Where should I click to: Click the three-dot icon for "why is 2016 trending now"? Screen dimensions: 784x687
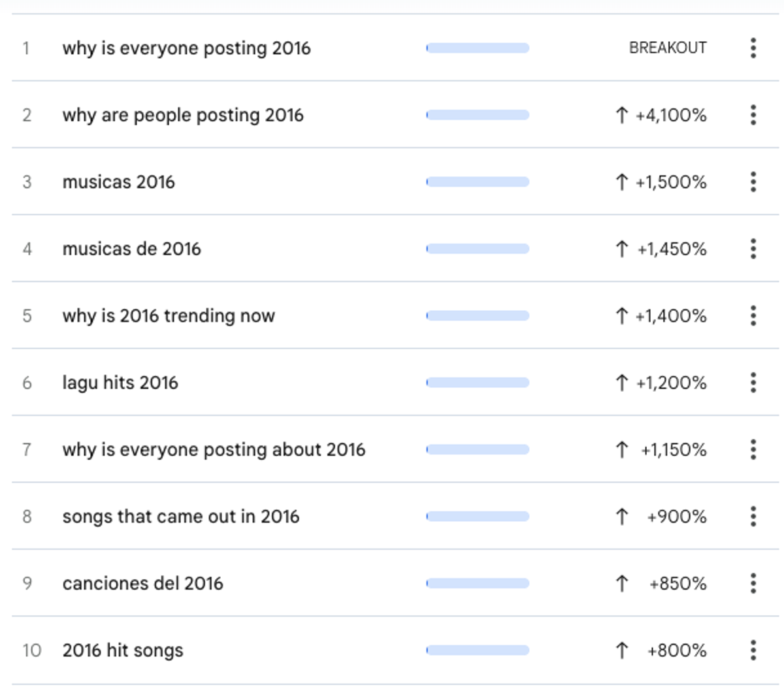(x=753, y=315)
